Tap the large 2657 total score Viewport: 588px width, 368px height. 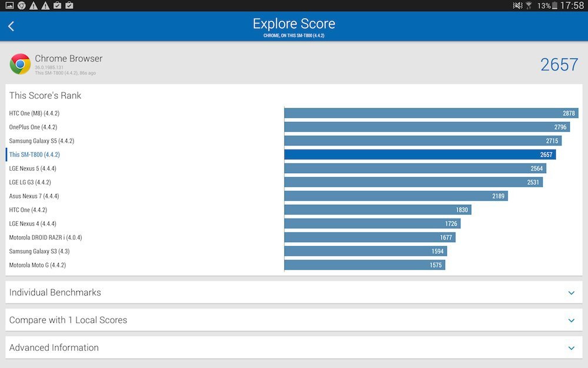[x=559, y=65]
